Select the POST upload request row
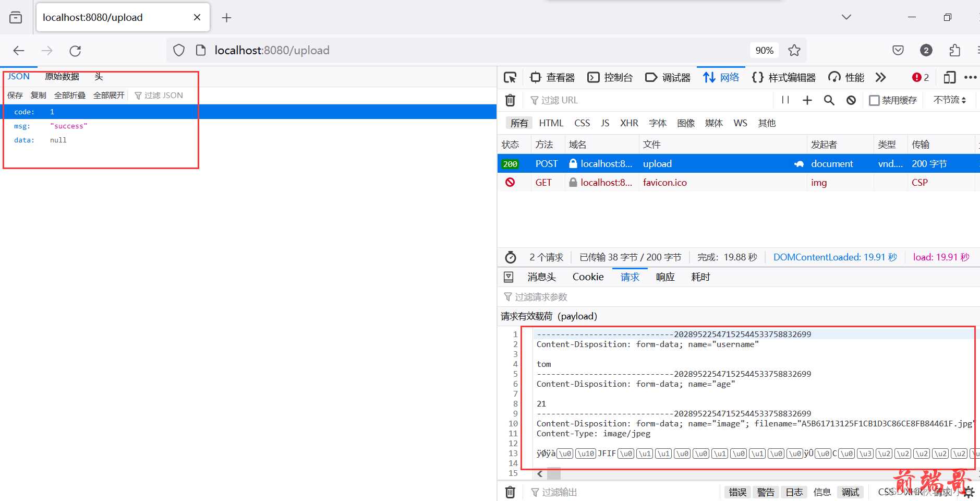The image size is (980, 501). click(739, 164)
